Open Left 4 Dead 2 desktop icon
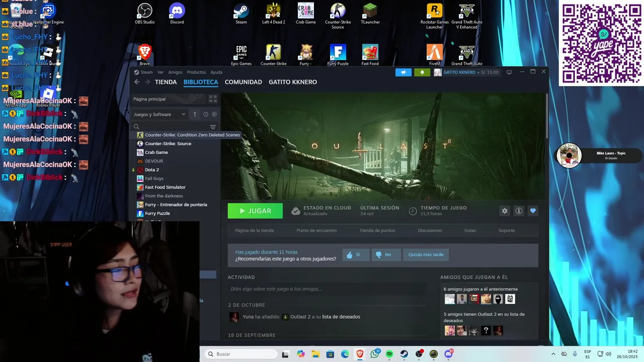644x362 pixels. click(x=274, y=14)
